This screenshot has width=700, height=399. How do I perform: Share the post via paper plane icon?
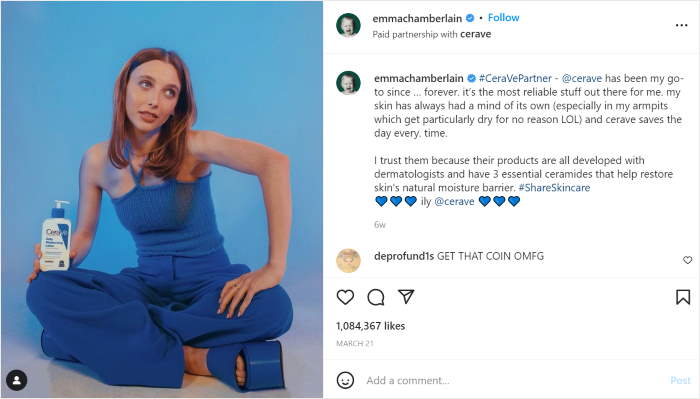406,297
